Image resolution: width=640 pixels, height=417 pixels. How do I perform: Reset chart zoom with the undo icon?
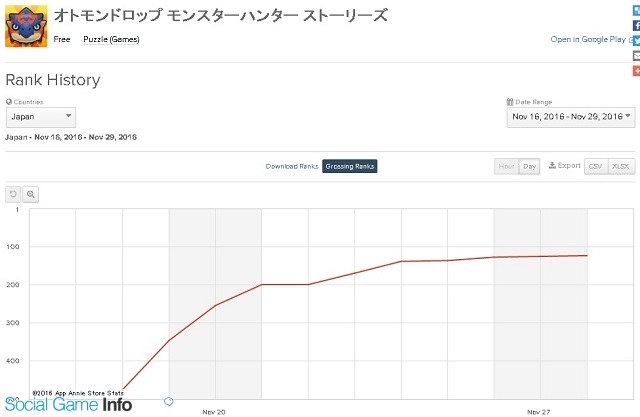tap(13, 194)
